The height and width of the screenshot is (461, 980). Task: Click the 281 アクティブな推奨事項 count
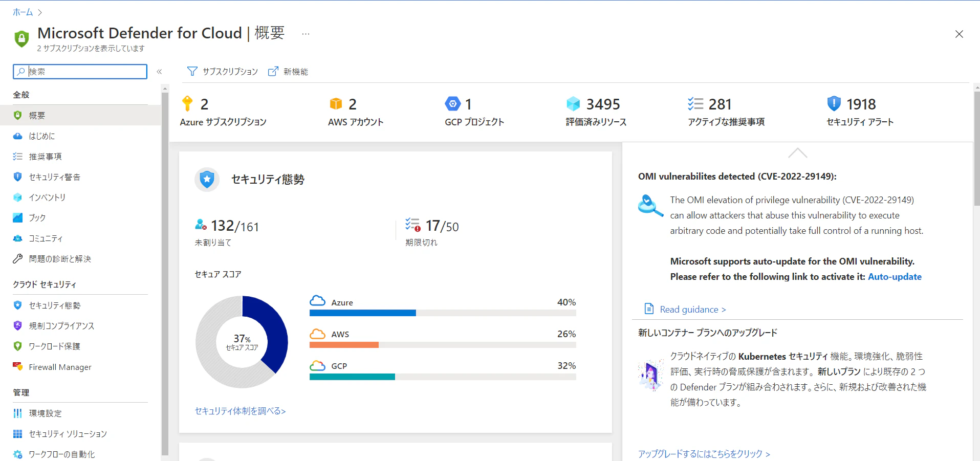pyautogui.click(x=720, y=104)
